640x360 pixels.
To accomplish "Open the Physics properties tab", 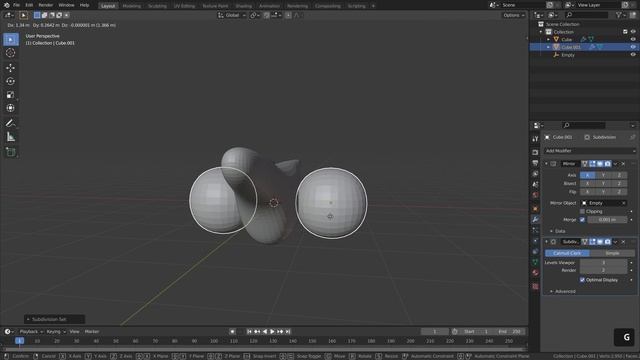I will (535, 241).
